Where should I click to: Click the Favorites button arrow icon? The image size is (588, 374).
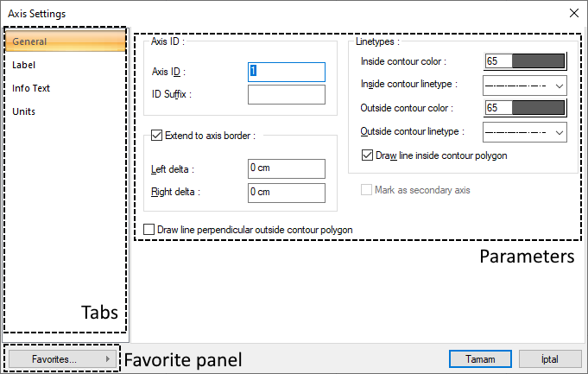tap(107, 358)
